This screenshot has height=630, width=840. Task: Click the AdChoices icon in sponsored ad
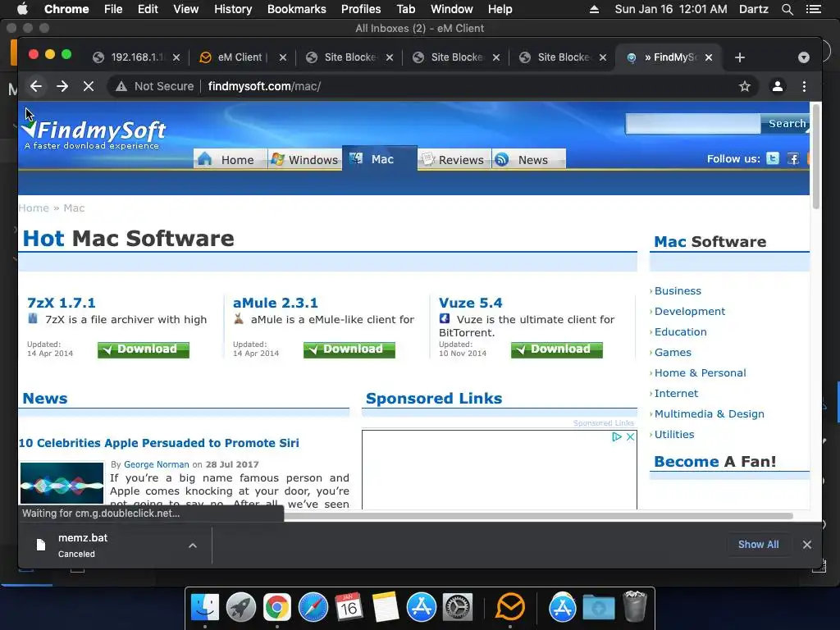pyautogui.click(x=617, y=436)
